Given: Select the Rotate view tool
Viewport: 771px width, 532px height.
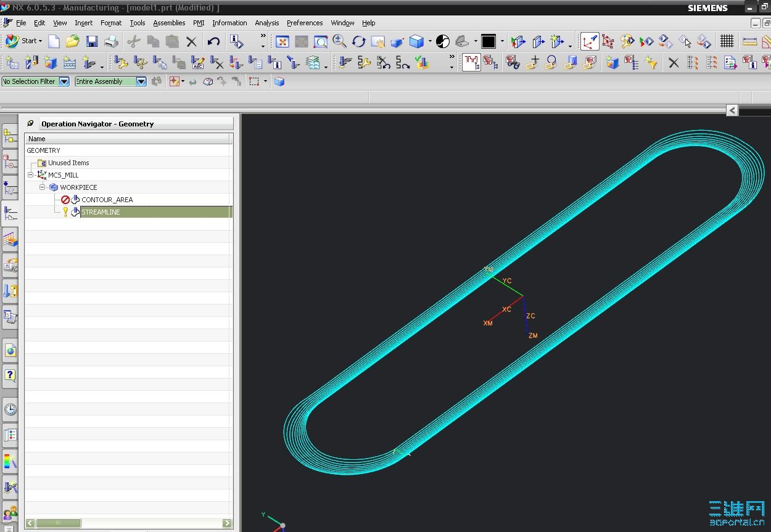Looking at the screenshot, I should coord(359,41).
